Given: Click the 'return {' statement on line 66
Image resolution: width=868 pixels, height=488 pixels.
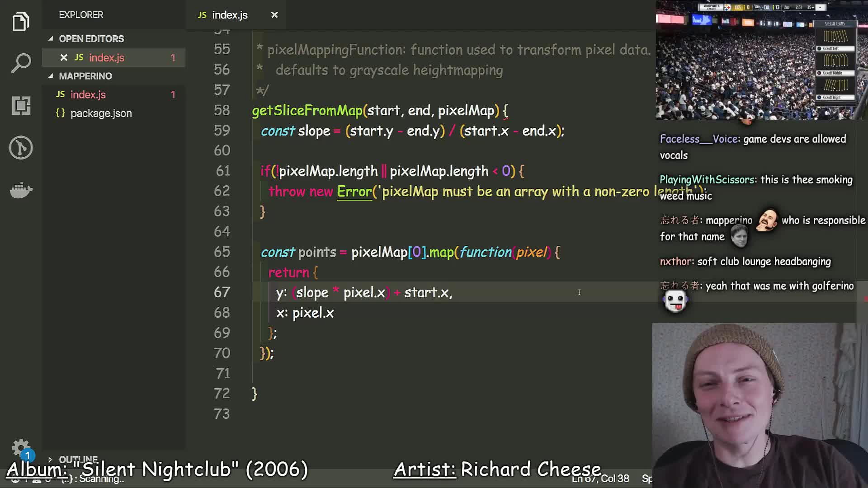Looking at the screenshot, I should pyautogui.click(x=293, y=272).
